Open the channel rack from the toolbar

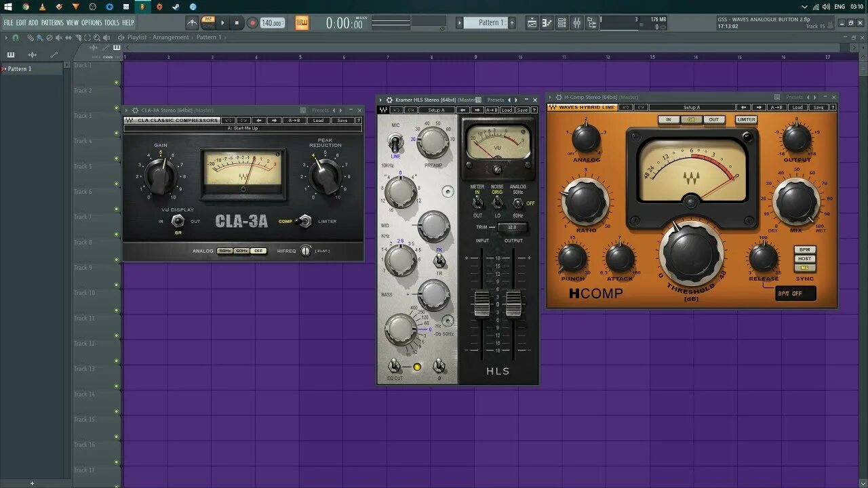562,22
